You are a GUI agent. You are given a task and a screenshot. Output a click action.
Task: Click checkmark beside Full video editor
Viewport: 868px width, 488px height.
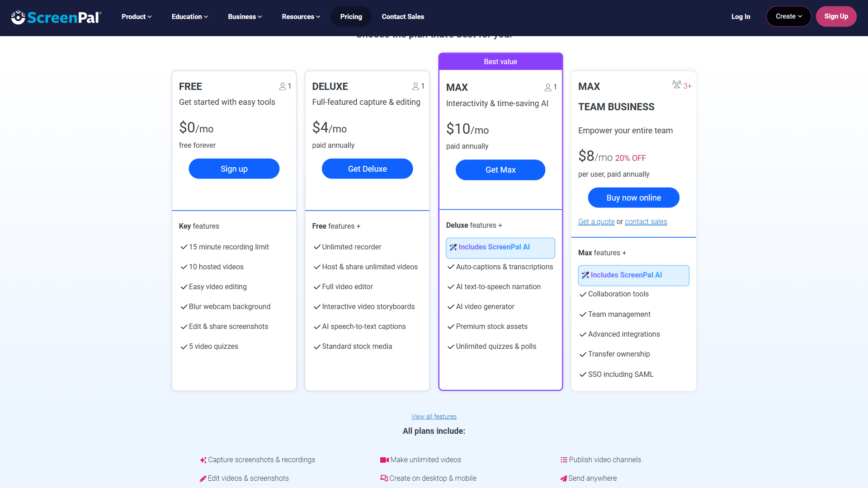tap(317, 287)
